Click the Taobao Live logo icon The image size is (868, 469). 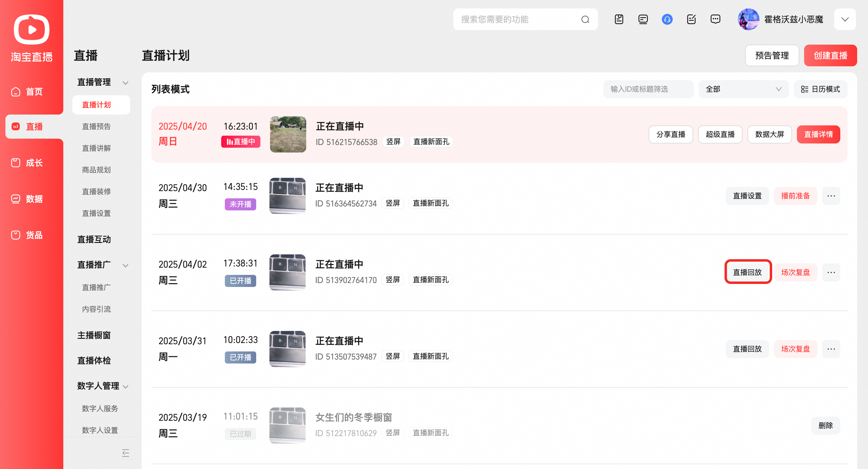(31, 30)
